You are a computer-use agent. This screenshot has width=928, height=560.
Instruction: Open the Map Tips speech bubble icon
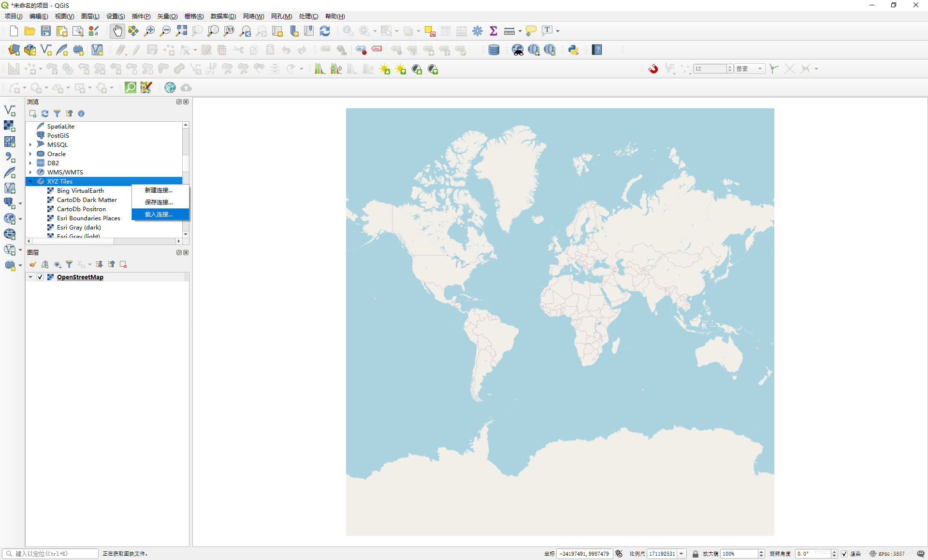531,31
